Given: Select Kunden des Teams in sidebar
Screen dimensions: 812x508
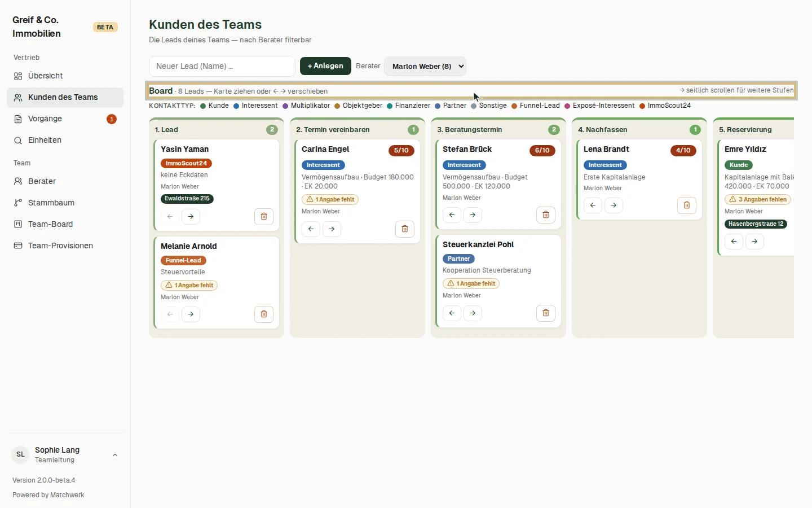Looking at the screenshot, I should point(65,98).
